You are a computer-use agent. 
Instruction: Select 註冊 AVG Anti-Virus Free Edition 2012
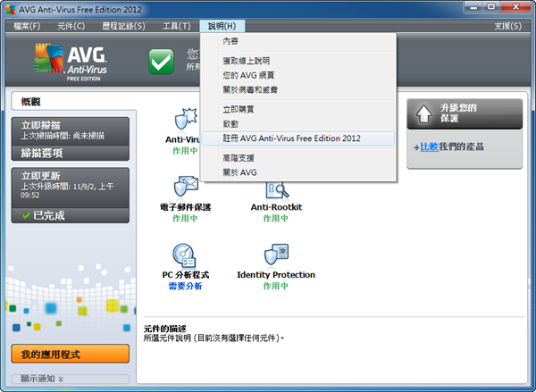tap(298, 138)
